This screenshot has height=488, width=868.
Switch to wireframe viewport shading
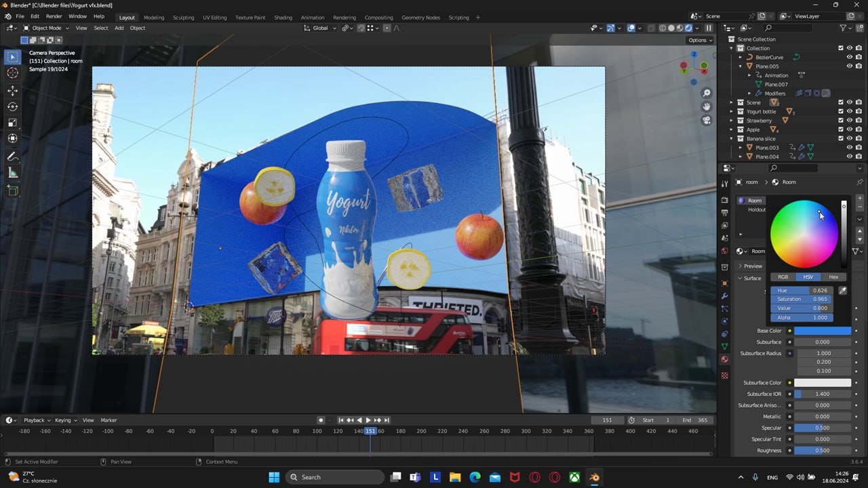point(662,28)
